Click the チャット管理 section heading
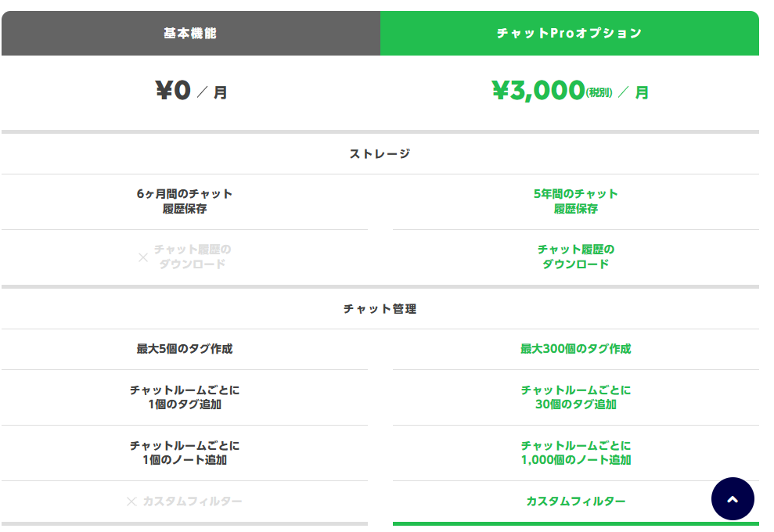The height and width of the screenshot is (532, 774). pos(380,309)
